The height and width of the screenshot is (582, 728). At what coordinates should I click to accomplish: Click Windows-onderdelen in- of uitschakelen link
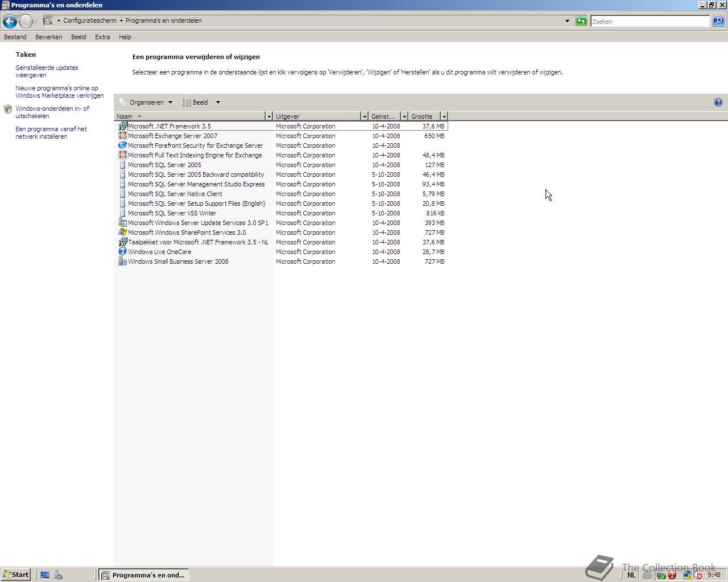[x=52, y=112]
